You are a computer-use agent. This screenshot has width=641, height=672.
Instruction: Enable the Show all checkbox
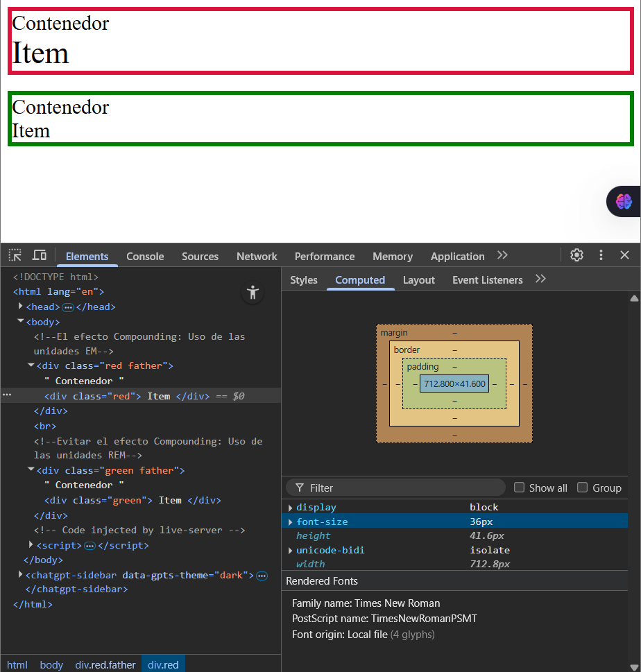pos(519,488)
